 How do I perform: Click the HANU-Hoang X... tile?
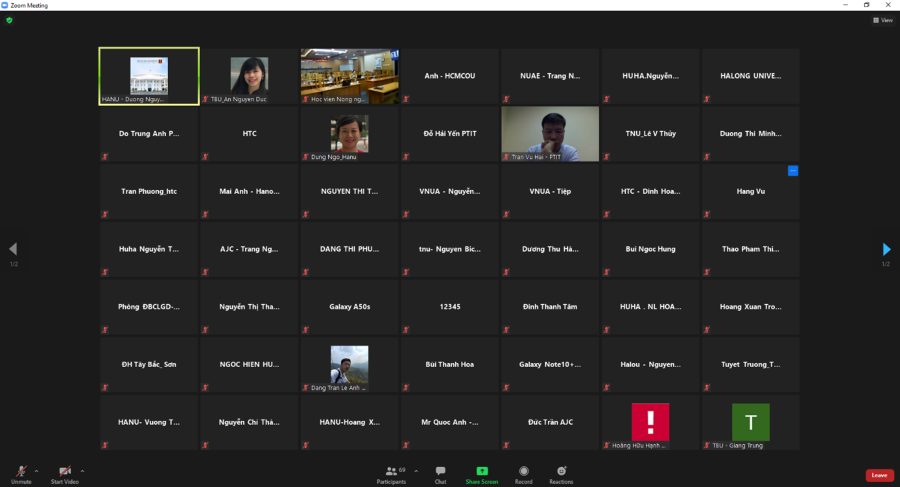(350, 422)
